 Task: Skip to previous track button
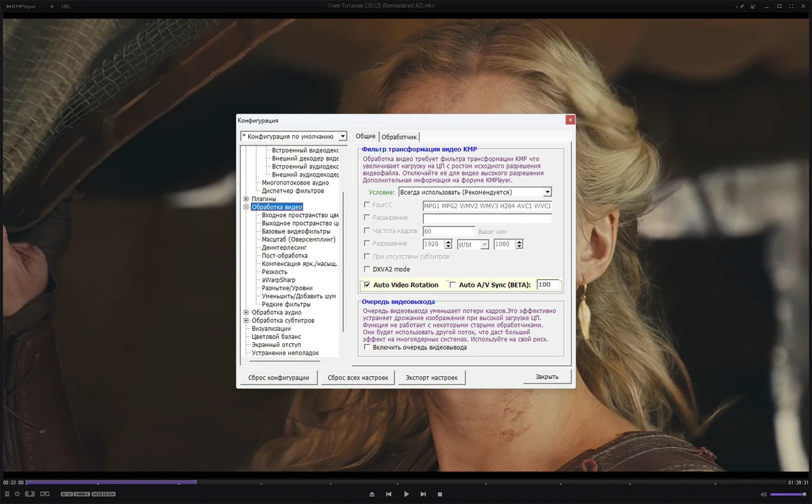pos(389,495)
